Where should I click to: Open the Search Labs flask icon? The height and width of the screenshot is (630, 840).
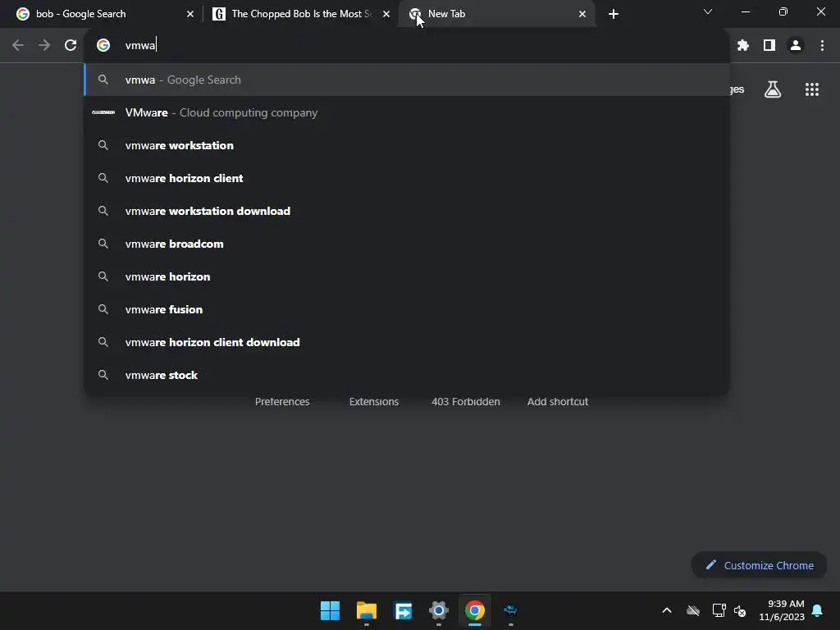click(x=773, y=89)
